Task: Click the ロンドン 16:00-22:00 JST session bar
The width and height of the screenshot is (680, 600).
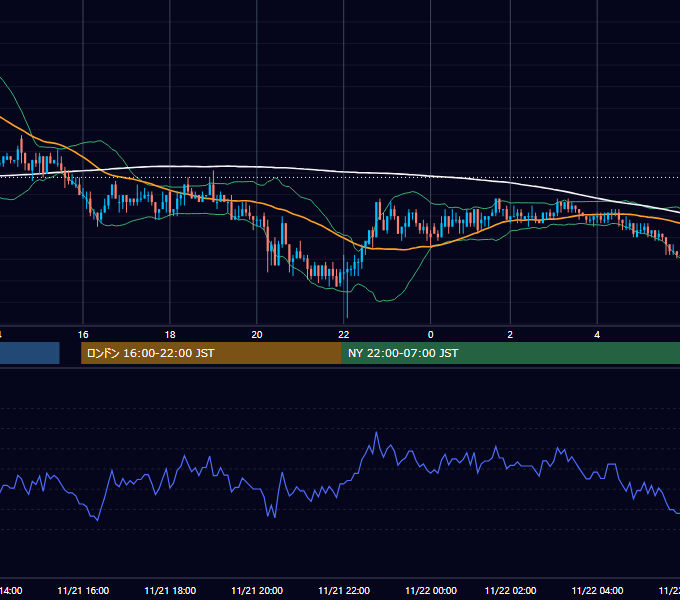Action: (x=211, y=353)
